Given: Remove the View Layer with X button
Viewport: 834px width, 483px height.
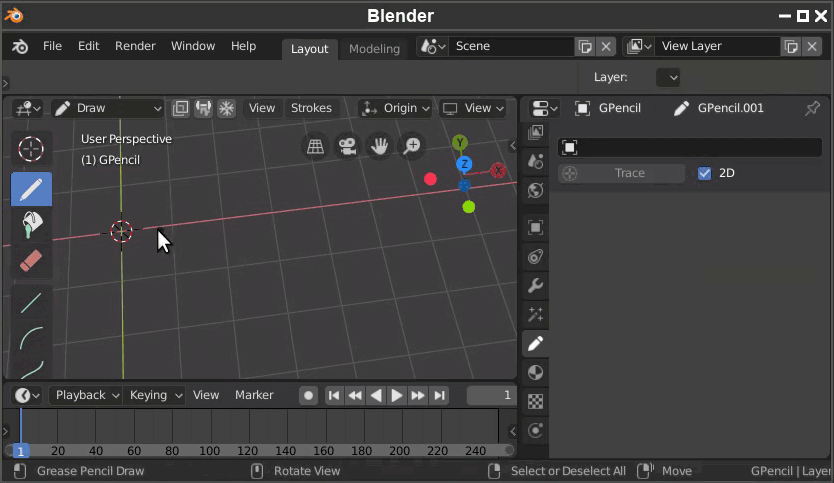Looking at the screenshot, I should pyautogui.click(x=812, y=46).
